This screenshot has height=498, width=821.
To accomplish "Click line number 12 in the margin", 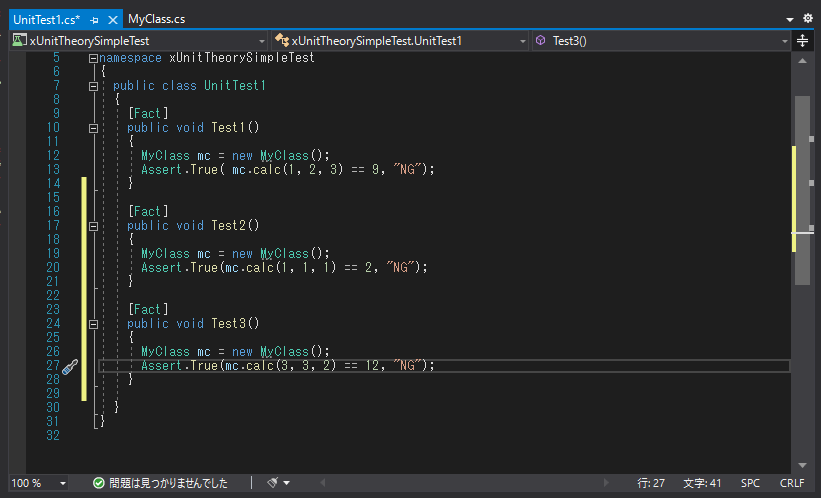I will click(53, 156).
